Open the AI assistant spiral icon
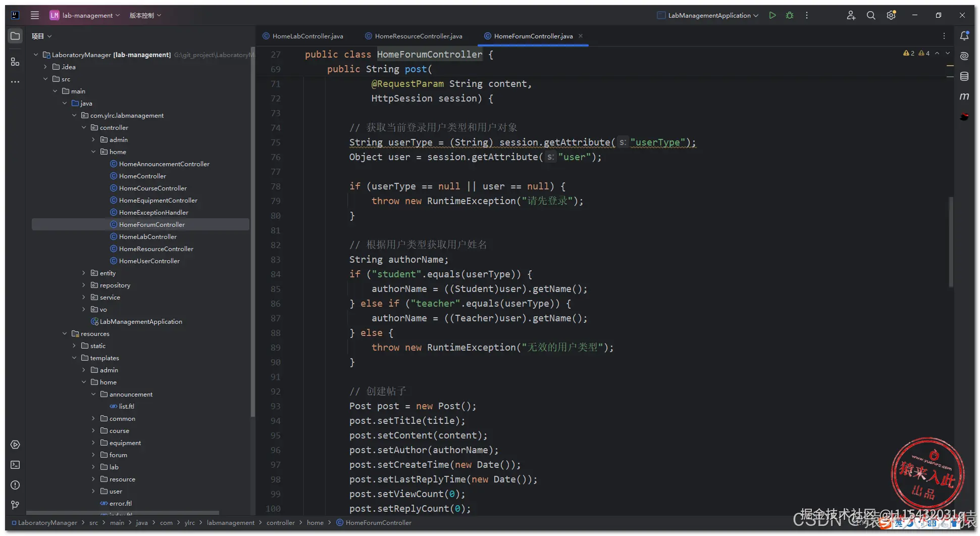 (964, 56)
